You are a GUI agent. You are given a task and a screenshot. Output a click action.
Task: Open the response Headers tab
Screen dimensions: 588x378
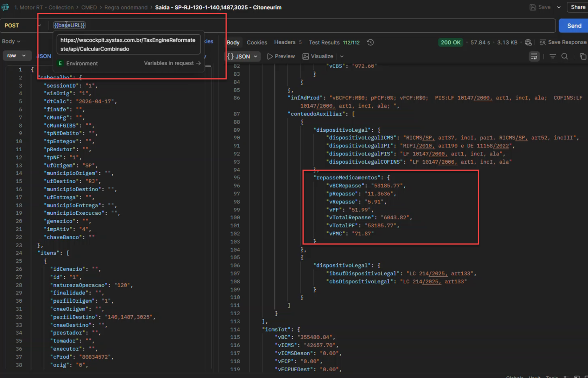(288, 42)
